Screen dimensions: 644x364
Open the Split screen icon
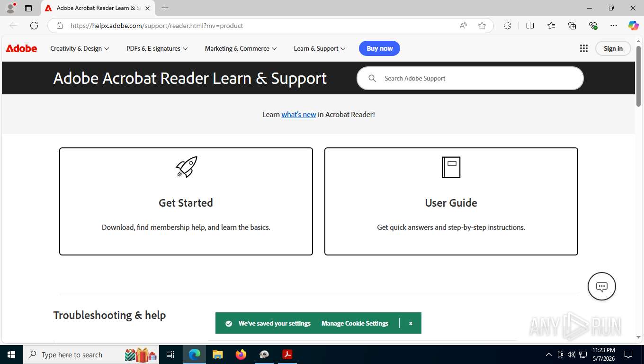click(530, 26)
